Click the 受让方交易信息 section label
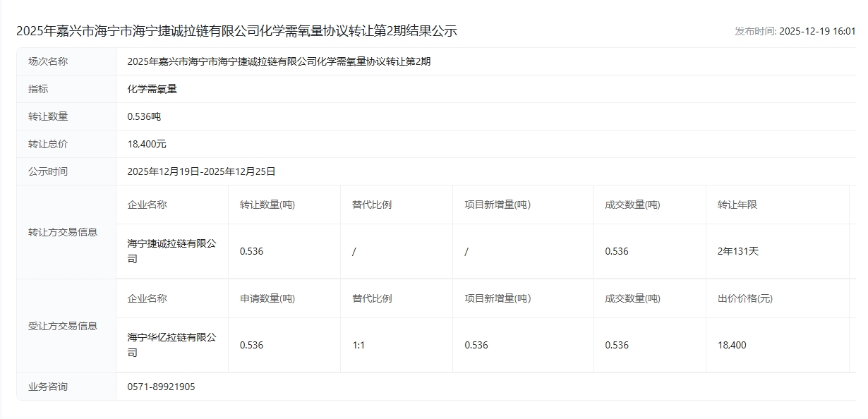 (63, 326)
